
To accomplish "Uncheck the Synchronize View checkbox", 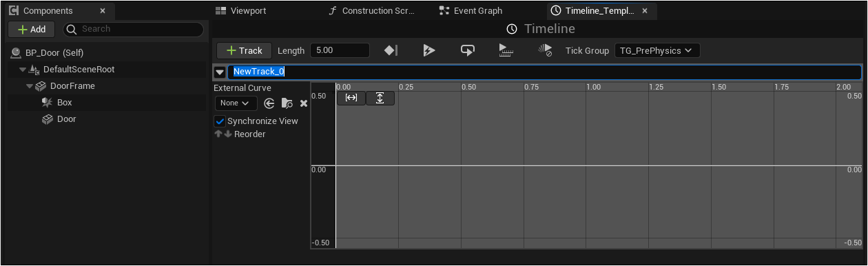I will pyautogui.click(x=220, y=121).
